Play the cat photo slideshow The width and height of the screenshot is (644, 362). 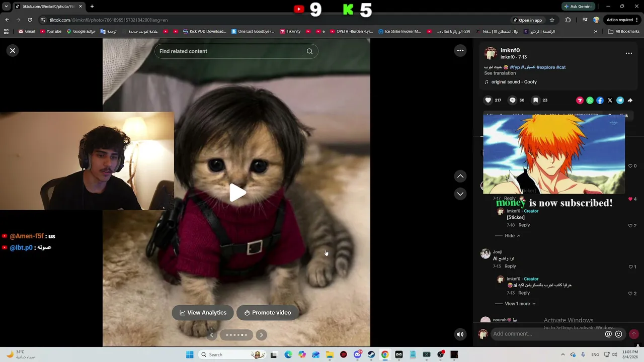coord(237,193)
